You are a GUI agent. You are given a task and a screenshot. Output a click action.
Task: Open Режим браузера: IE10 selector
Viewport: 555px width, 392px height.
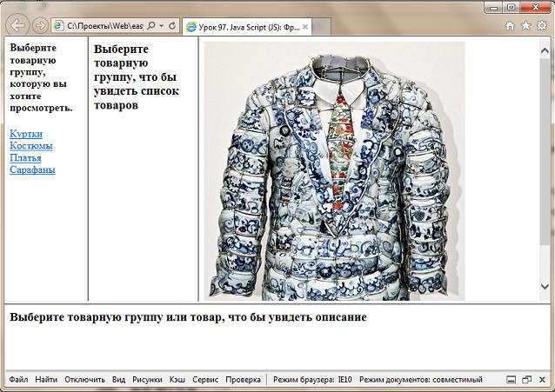pos(312,380)
